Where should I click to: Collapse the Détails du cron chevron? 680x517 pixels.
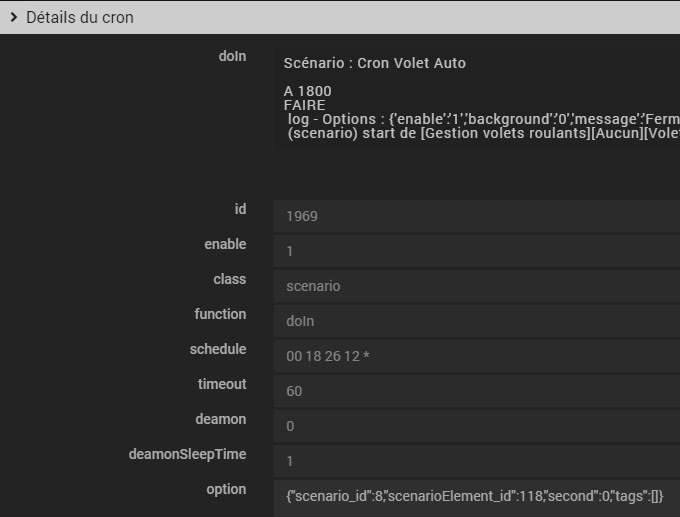13,17
